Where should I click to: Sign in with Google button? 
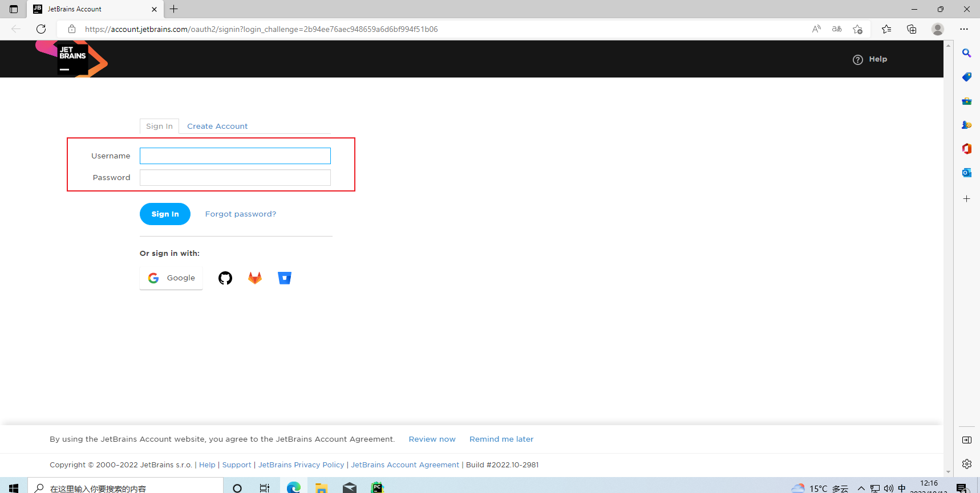point(171,278)
